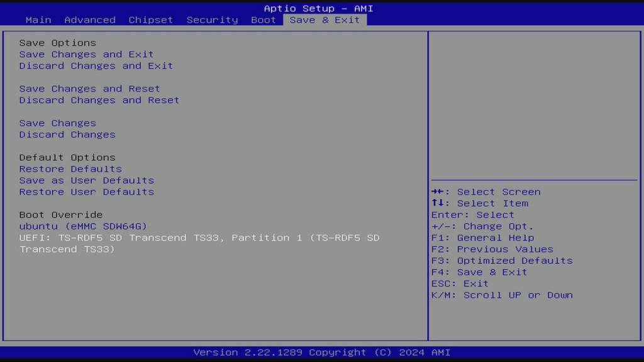The width and height of the screenshot is (644, 362).
Task: Select the Security tab
Action: point(212,19)
